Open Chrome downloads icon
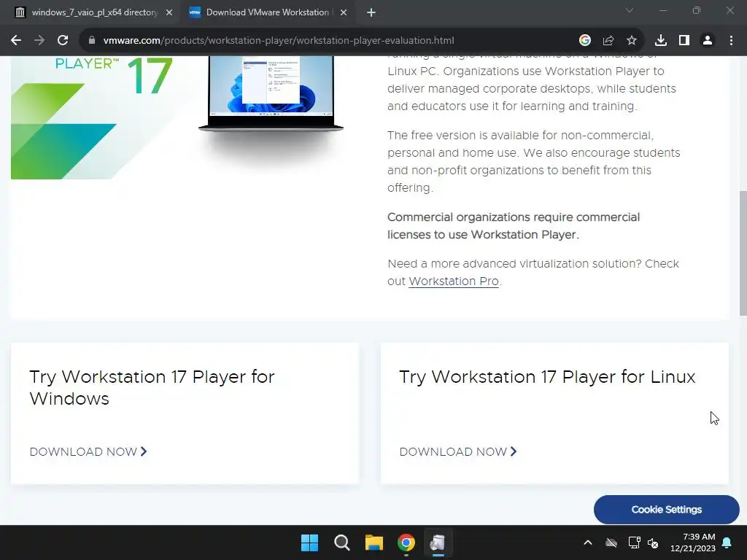Image resolution: width=747 pixels, height=560 pixels. 661,41
